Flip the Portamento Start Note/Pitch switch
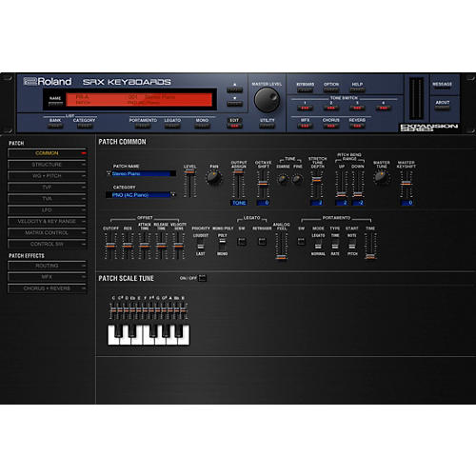This screenshot has width=476, height=476. point(352,245)
